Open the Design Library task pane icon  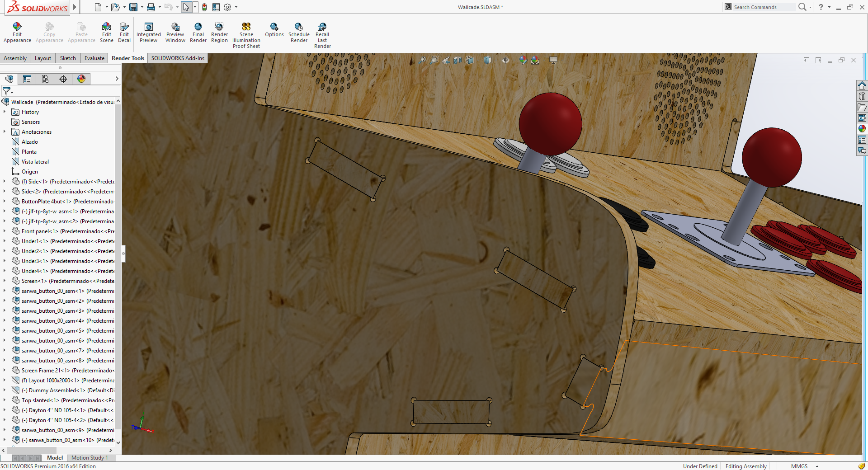pos(862,96)
